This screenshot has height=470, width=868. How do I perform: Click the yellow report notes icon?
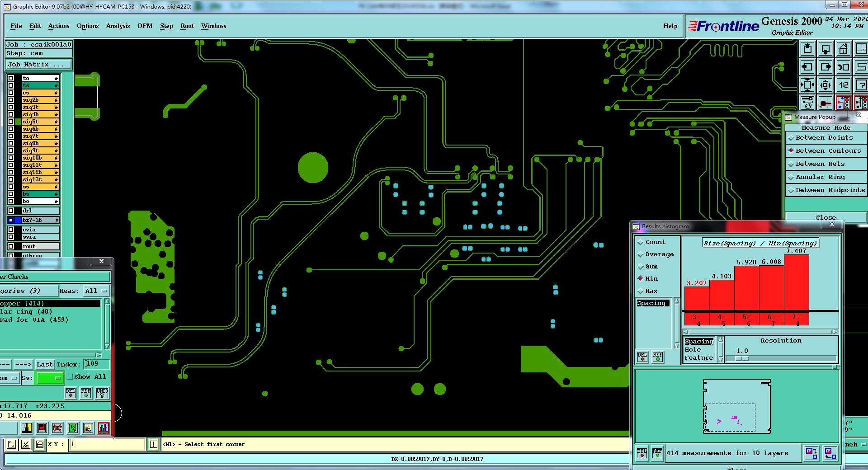(88, 428)
